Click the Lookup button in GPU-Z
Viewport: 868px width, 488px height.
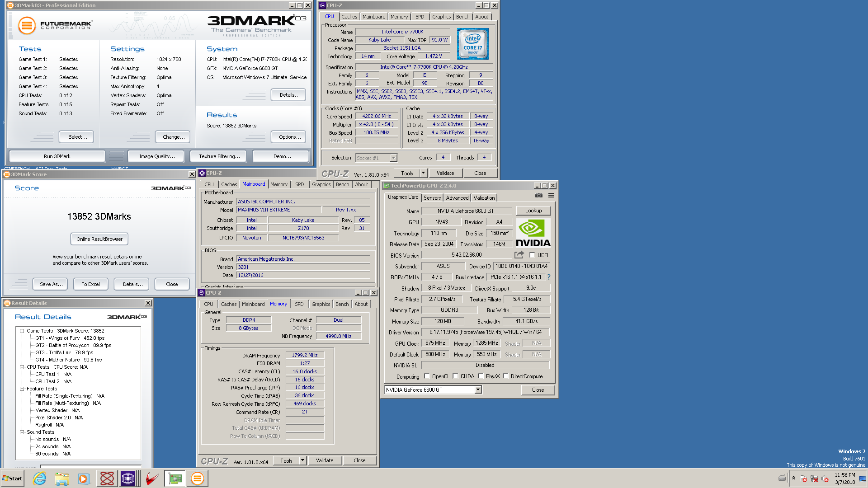pos(533,211)
